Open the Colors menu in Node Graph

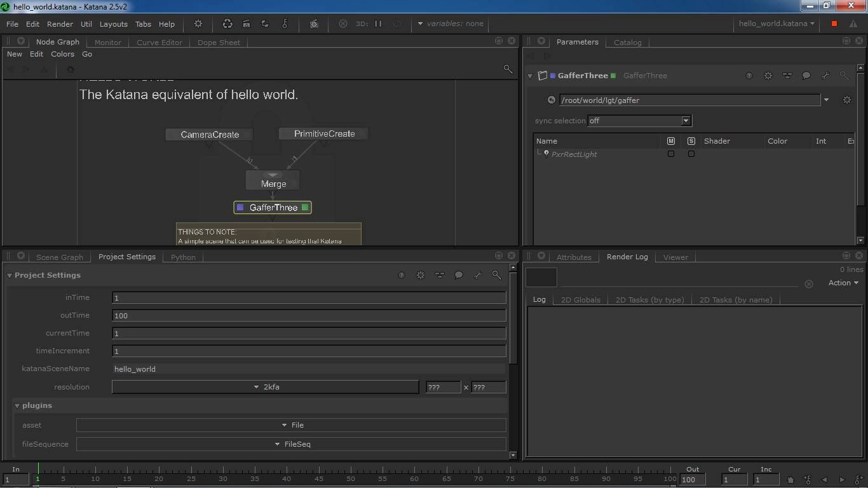62,54
